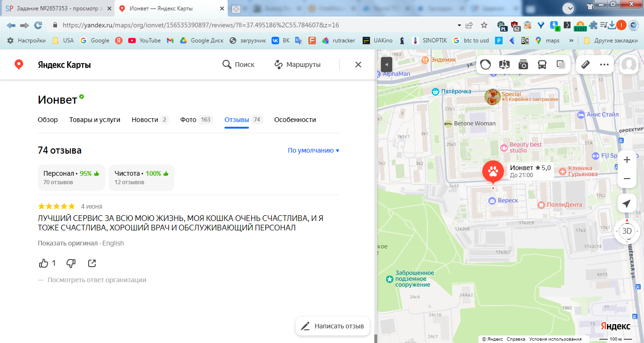Select the Отзывы tab
This screenshot has height=343, width=644.
(x=243, y=120)
